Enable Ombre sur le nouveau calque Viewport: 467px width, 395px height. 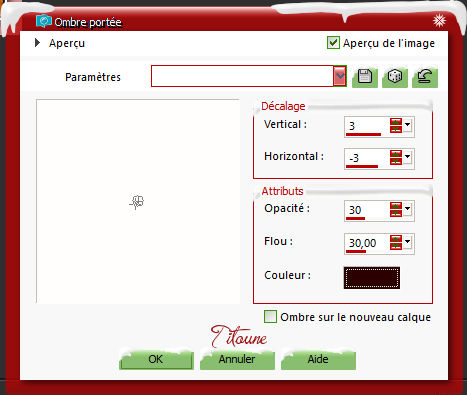270,317
